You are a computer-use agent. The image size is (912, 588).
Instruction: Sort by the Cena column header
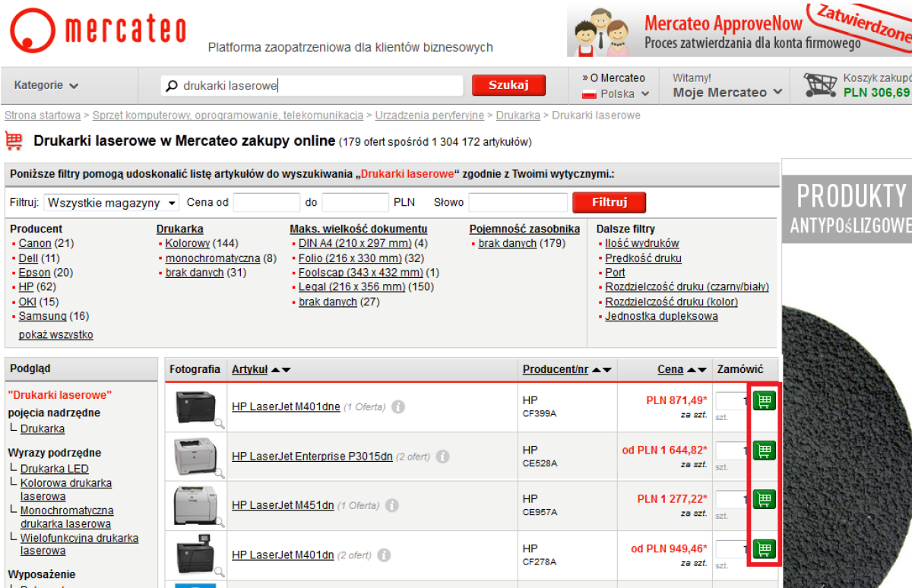point(670,369)
